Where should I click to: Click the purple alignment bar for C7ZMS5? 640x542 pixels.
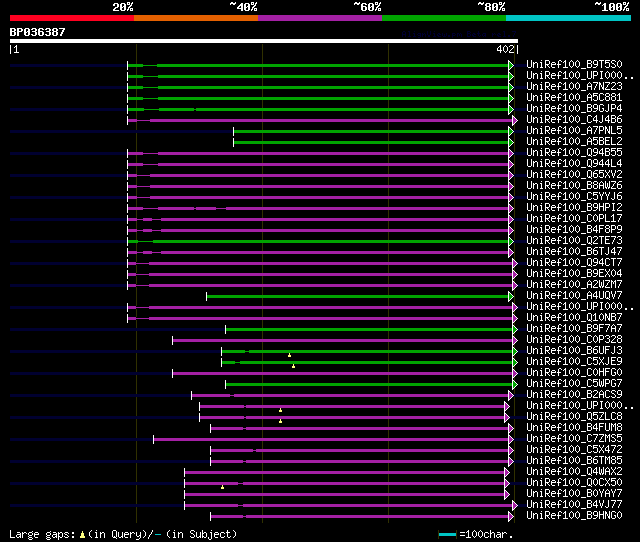point(331,440)
